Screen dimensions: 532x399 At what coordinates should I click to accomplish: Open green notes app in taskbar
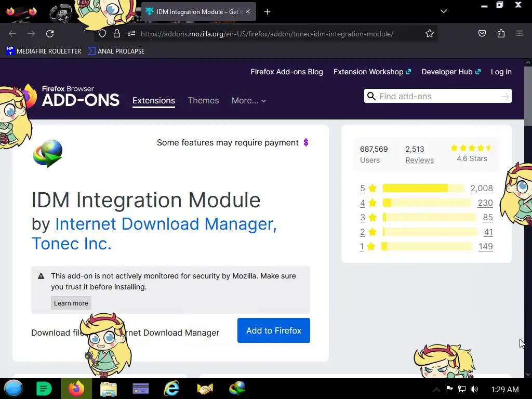coord(44,389)
